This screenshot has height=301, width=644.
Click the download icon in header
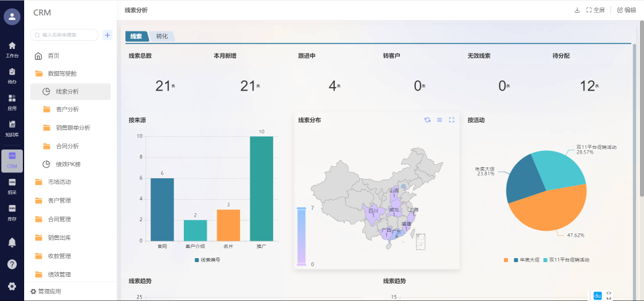(577, 10)
